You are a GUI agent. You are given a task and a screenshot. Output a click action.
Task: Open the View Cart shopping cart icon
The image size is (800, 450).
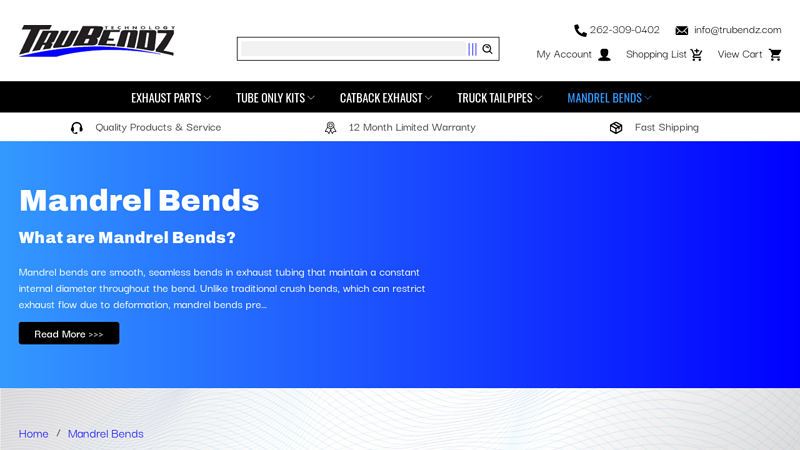click(775, 55)
